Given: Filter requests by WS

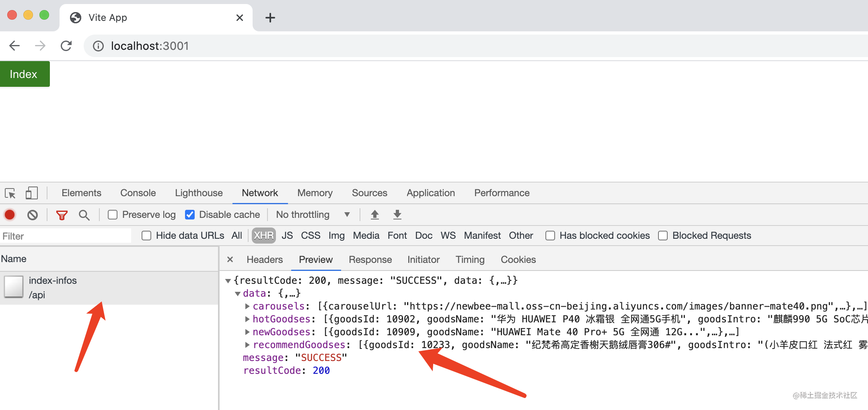Looking at the screenshot, I should click(448, 236).
